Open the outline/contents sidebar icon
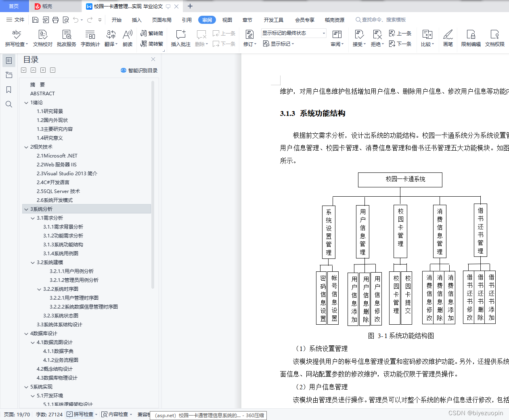This screenshot has height=420, width=509. tap(8, 61)
